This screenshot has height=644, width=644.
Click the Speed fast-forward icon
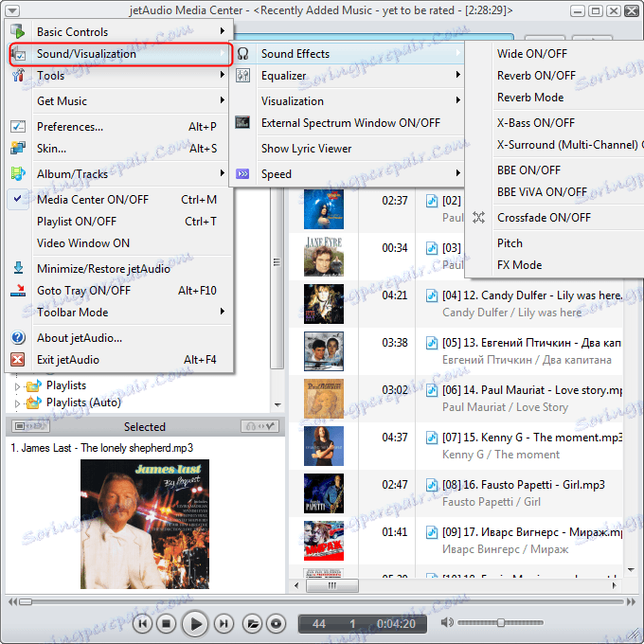(242, 173)
